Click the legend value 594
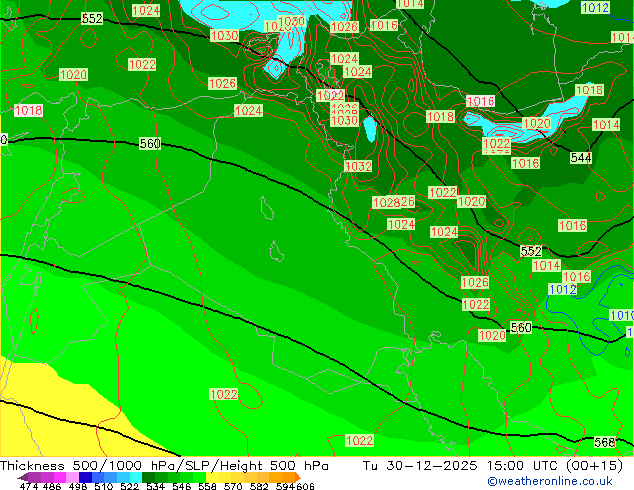Image resolution: width=634 pixels, height=490 pixels. (x=285, y=486)
